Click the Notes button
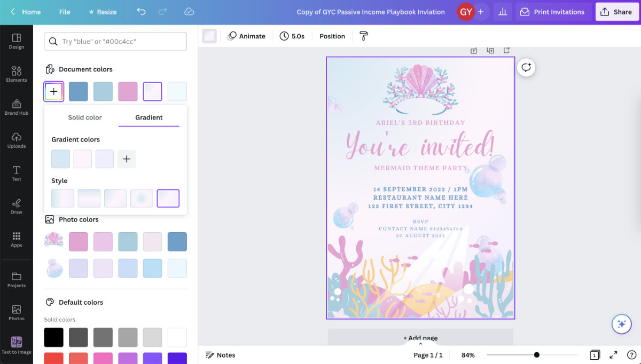 [221, 355]
